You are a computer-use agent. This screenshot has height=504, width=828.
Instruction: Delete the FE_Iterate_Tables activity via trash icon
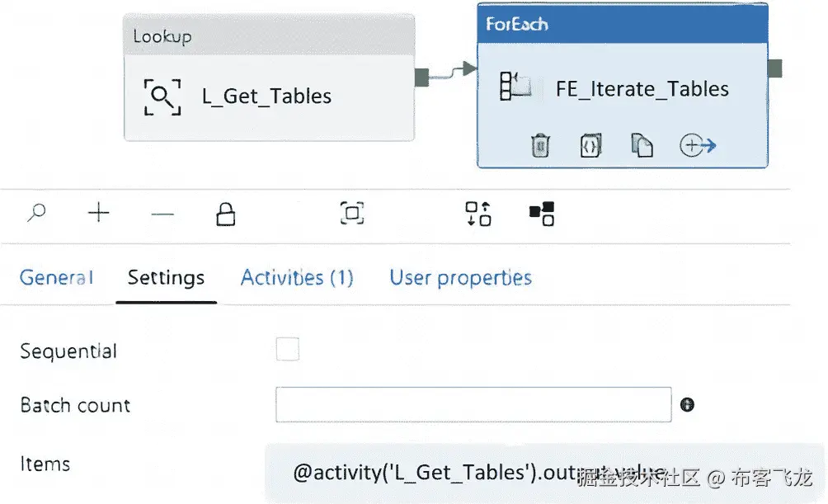tap(540, 146)
